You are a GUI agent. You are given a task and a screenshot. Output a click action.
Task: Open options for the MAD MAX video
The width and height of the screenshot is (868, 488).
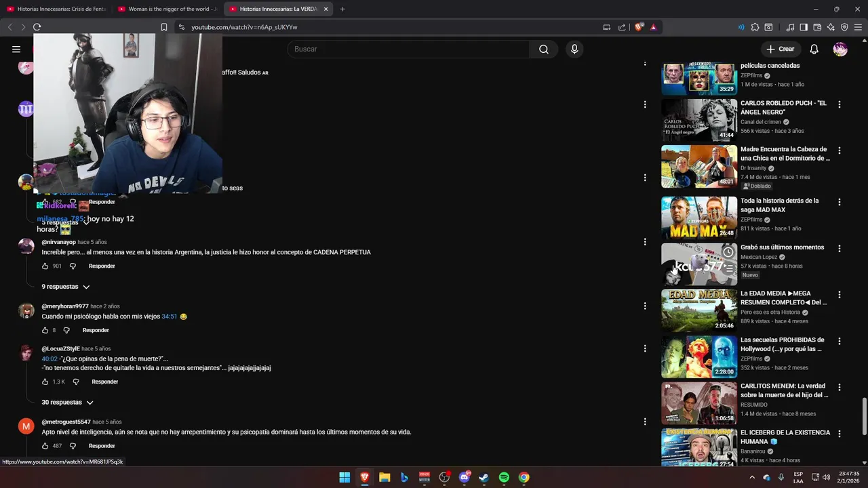840,202
